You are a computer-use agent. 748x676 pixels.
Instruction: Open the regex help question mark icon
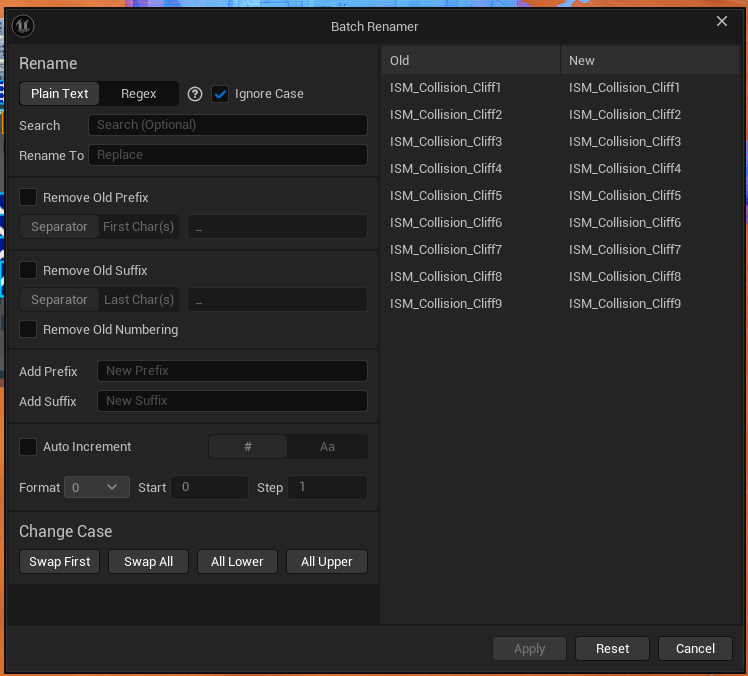[195, 94]
